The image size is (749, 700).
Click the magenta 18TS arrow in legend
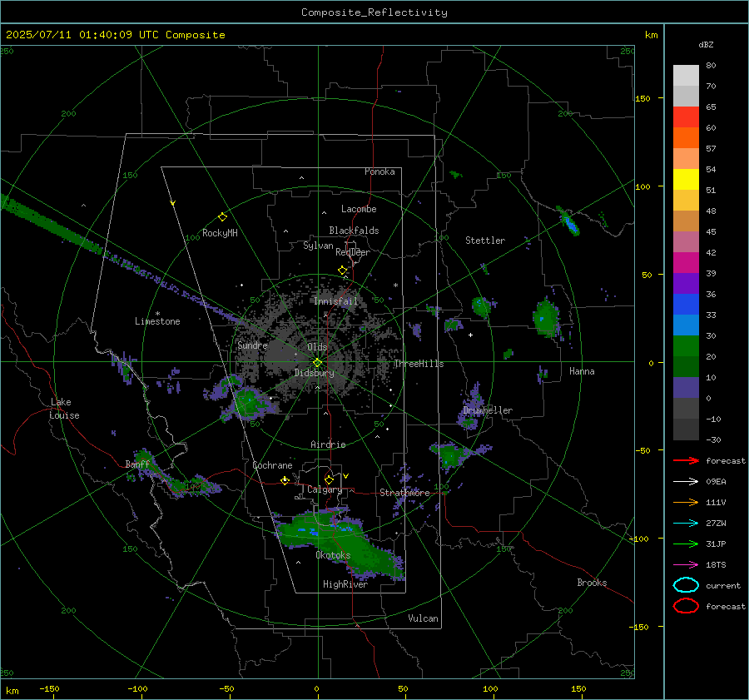pyautogui.click(x=686, y=565)
